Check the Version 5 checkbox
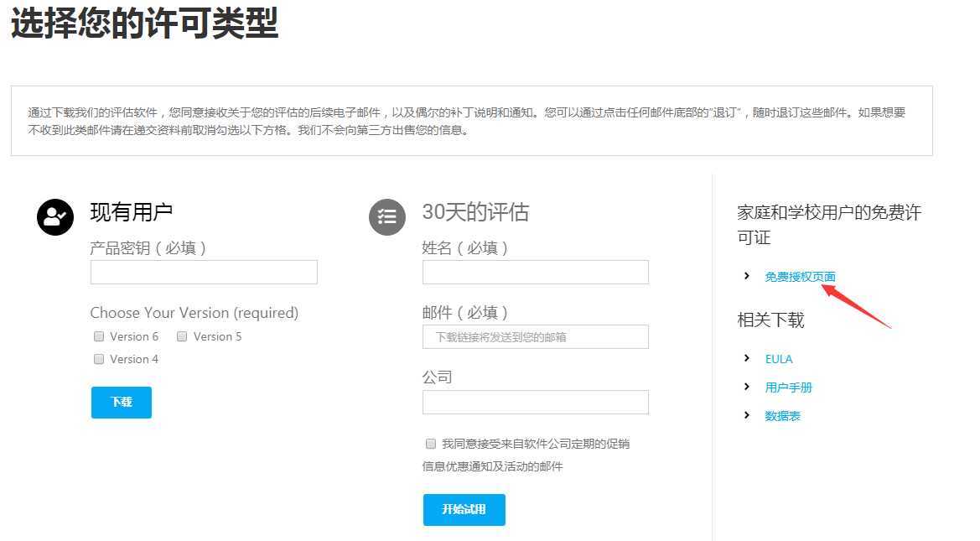The image size is (980, 541). pyautogui.click(x=182, y=336)
